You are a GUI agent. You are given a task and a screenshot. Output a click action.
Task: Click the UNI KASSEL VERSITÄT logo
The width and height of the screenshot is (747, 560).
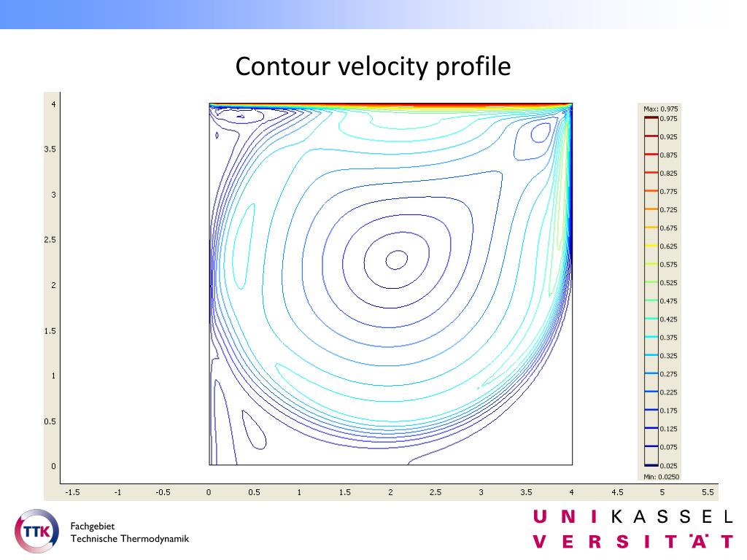(633, 529)
